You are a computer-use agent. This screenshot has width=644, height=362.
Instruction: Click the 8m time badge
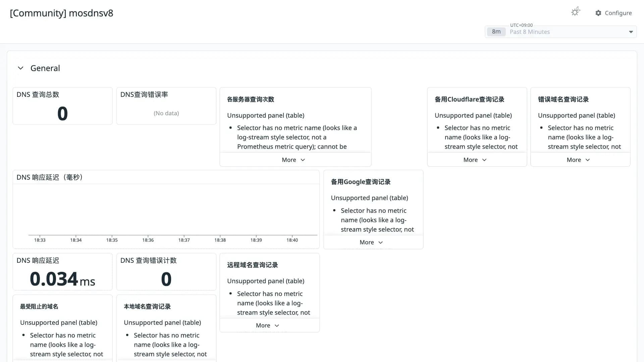(496, 32)
